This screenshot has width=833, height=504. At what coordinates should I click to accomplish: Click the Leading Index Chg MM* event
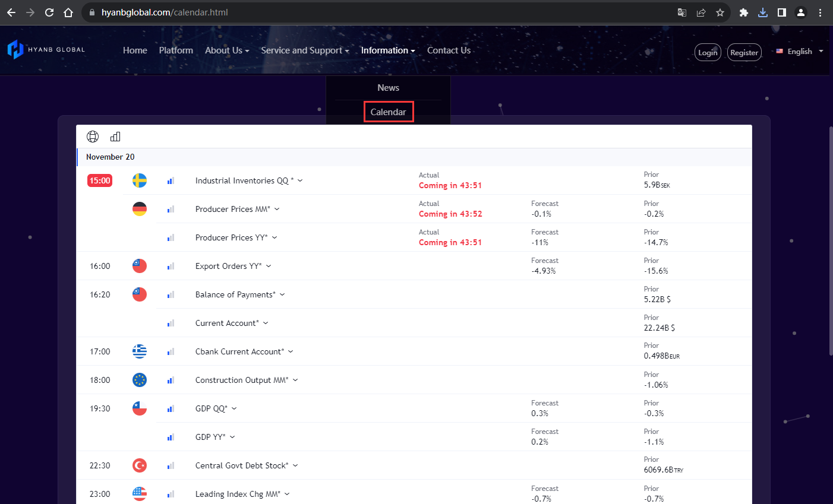pyautogui.click(x=238, y=494)
